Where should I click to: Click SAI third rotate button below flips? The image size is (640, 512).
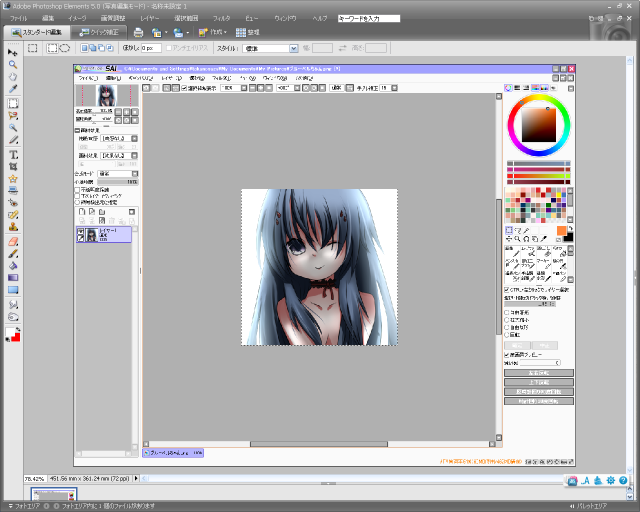(x=539, y=392)
